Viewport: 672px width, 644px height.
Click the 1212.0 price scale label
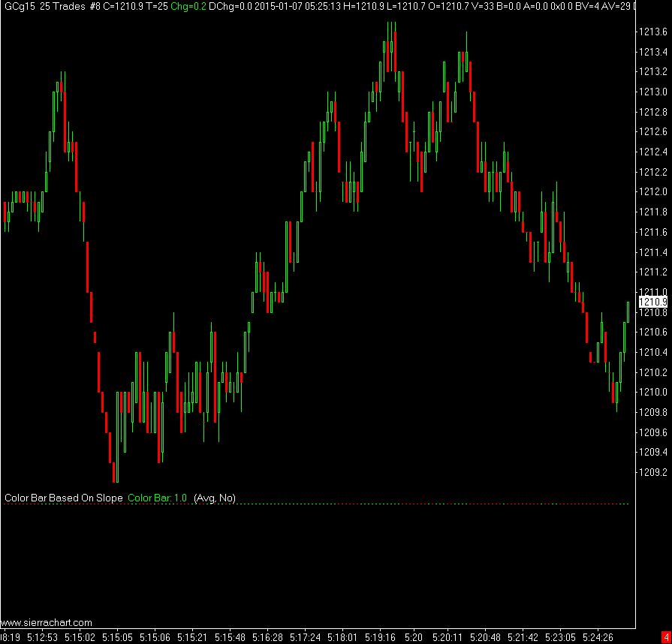pos(653,191)
